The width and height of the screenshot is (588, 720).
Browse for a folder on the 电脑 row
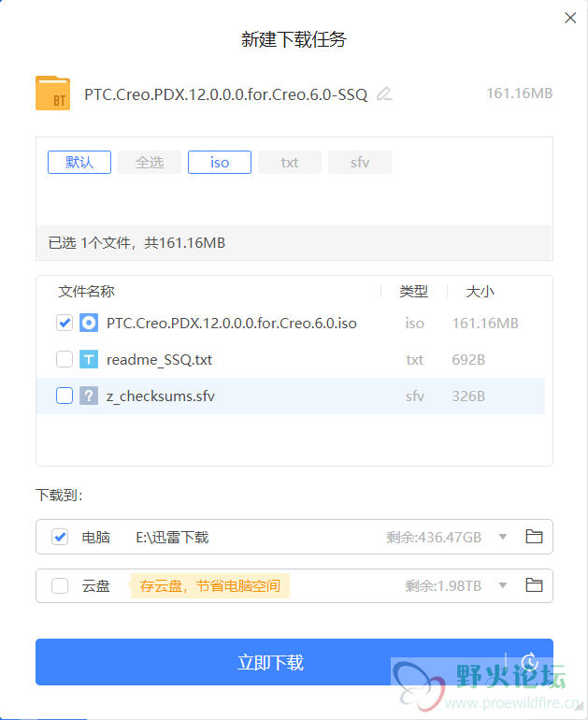(534, 537)
